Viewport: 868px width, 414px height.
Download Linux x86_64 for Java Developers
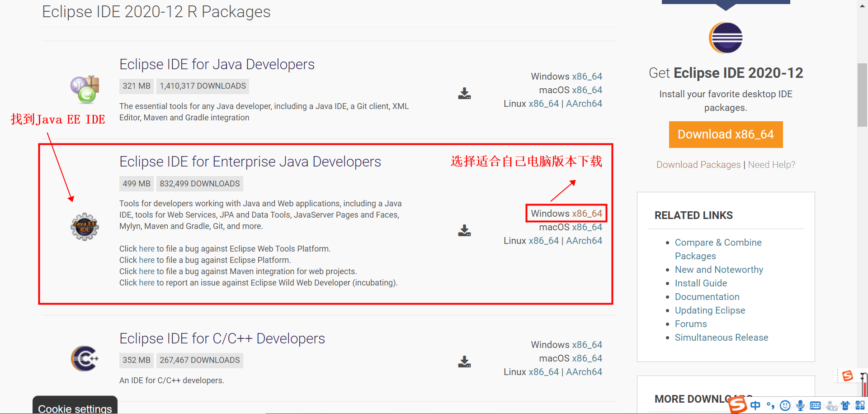[x=544, y=104]
